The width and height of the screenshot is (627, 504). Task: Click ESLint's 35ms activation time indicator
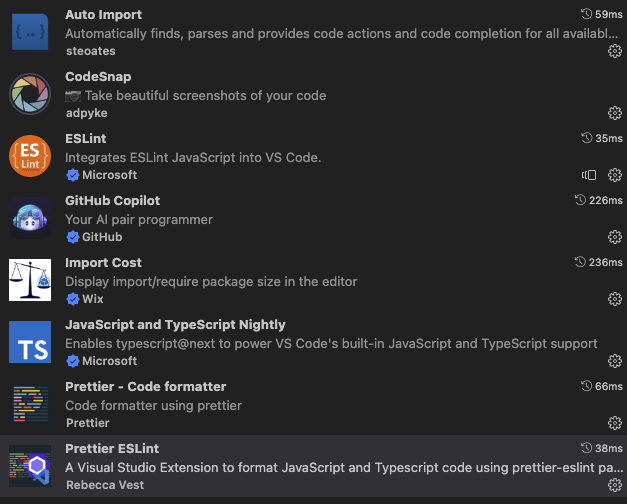[601, 138]
